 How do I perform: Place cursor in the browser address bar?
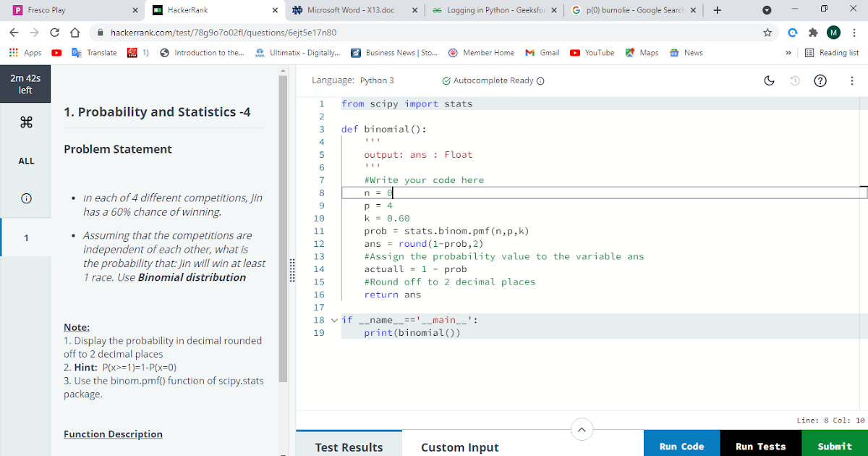point(217,33)
